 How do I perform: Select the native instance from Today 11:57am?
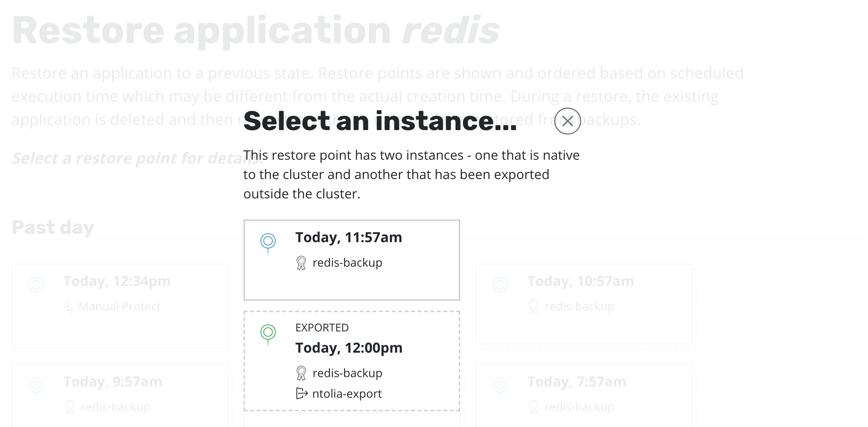click(x=352, y=259)
